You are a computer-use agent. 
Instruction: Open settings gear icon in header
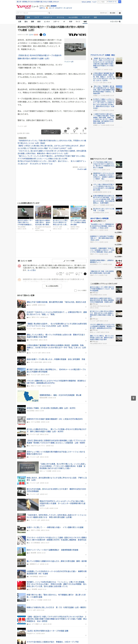[120, 13]
